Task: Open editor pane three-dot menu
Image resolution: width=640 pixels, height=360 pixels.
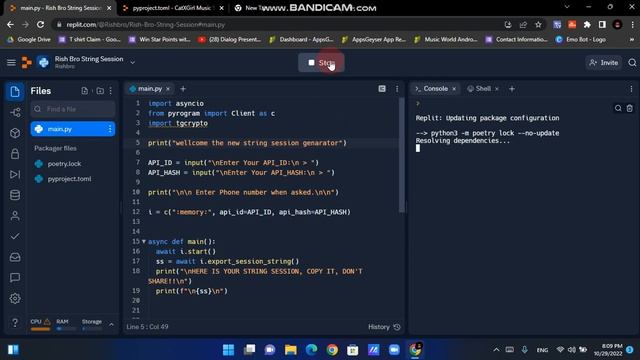Action: point(397,89)
